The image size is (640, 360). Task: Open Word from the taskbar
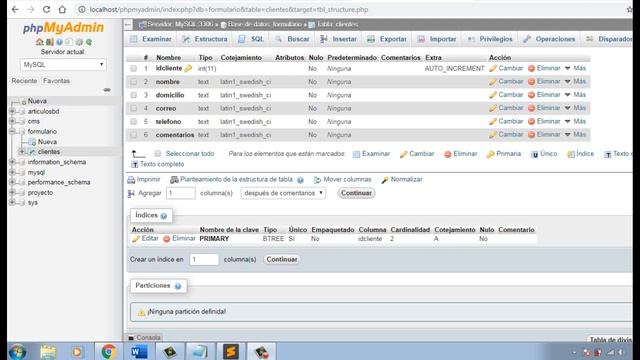pyautogui.click(x=139, y=351)
